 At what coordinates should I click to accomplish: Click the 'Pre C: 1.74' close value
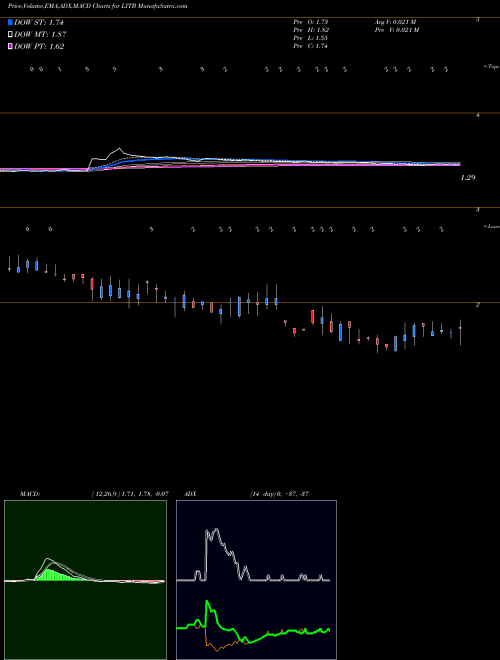pos(311,46)
